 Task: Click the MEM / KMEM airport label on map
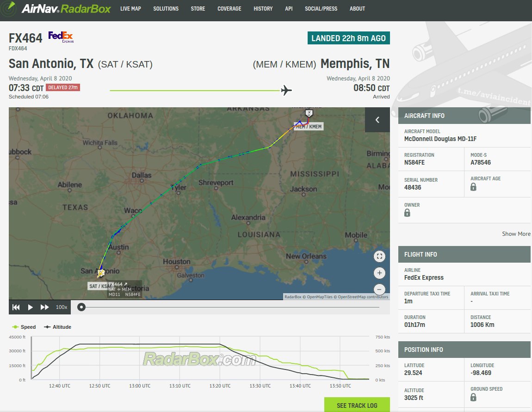[309, 127]
